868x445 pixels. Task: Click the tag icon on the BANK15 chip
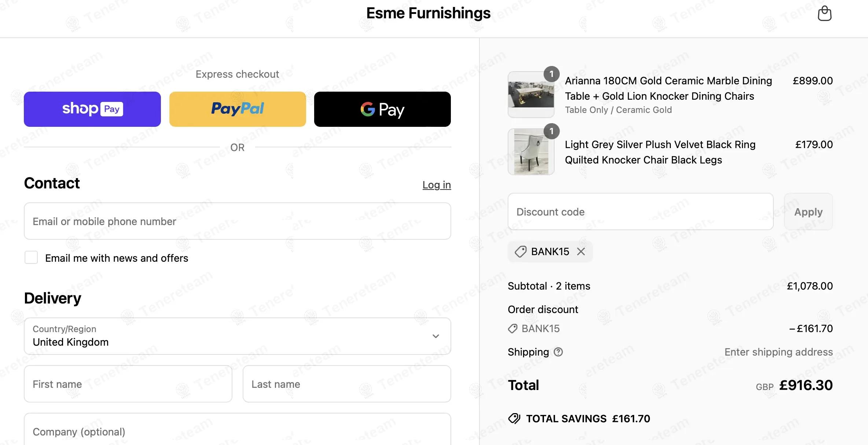click(521, 251)
